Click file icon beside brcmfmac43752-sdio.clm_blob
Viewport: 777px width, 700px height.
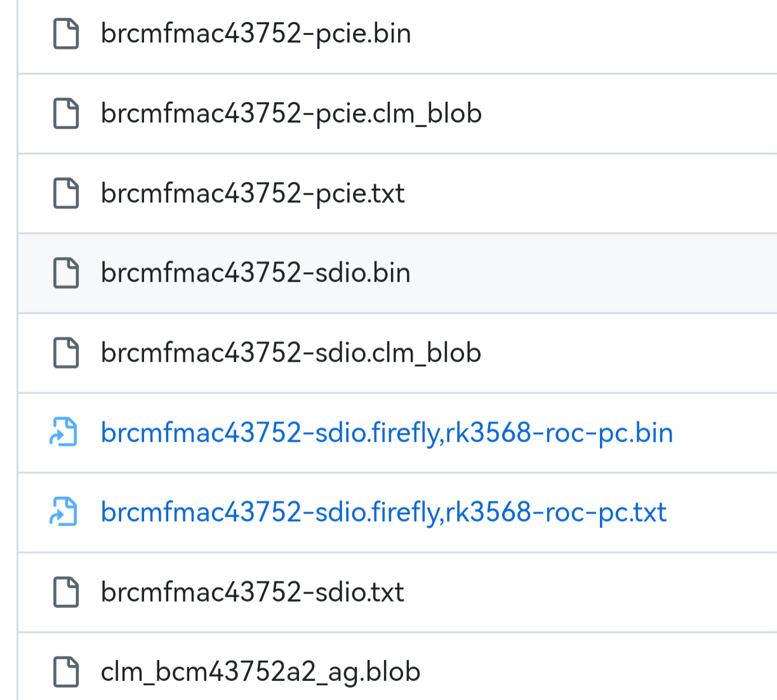tap(65, 353)
